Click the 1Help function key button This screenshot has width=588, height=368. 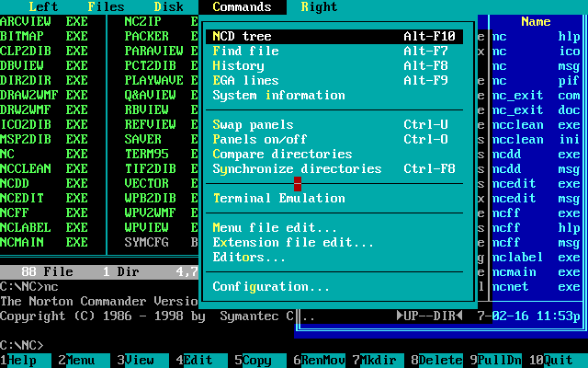tap(26, 361)
